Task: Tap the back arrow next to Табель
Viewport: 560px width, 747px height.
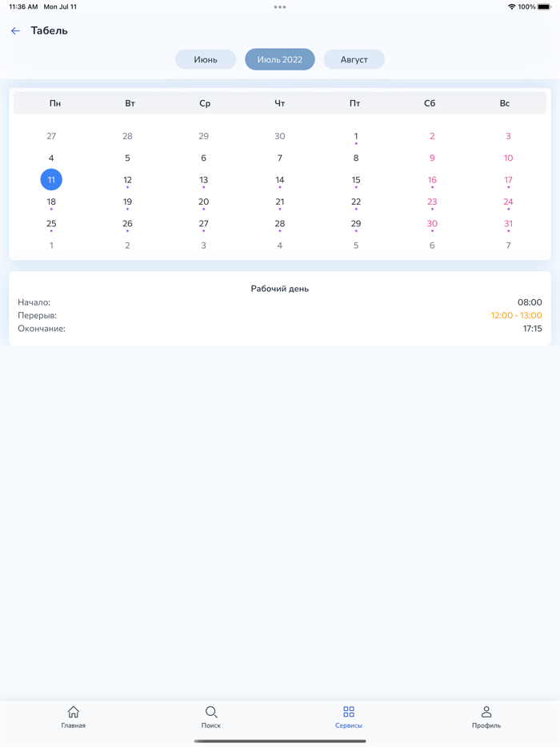Action: click(x=16, y=31)
